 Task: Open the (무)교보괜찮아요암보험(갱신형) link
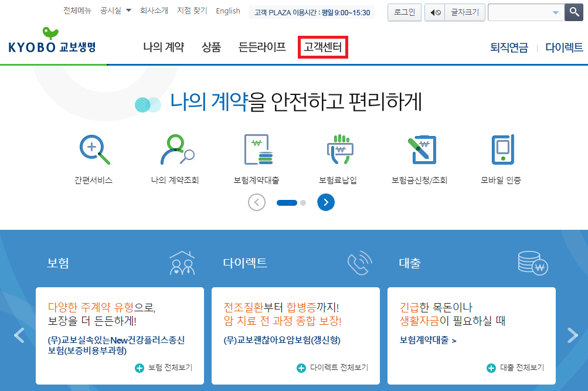(282, 340)
